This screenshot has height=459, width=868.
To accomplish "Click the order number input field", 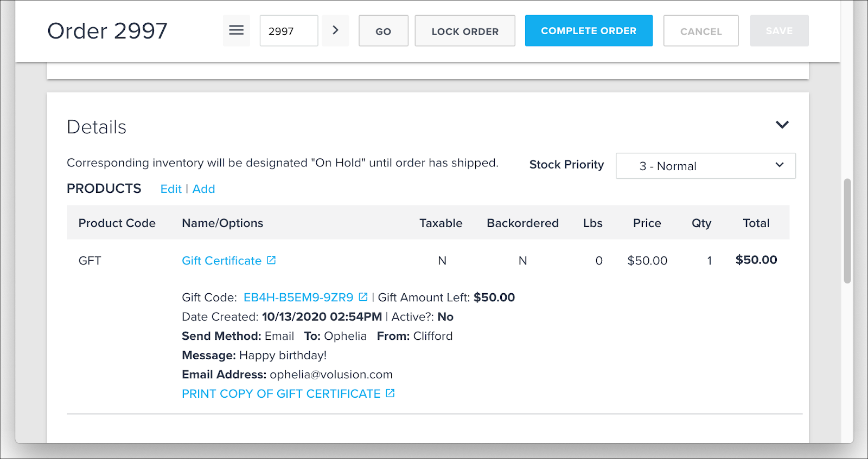I will click(x=289, y=31).
